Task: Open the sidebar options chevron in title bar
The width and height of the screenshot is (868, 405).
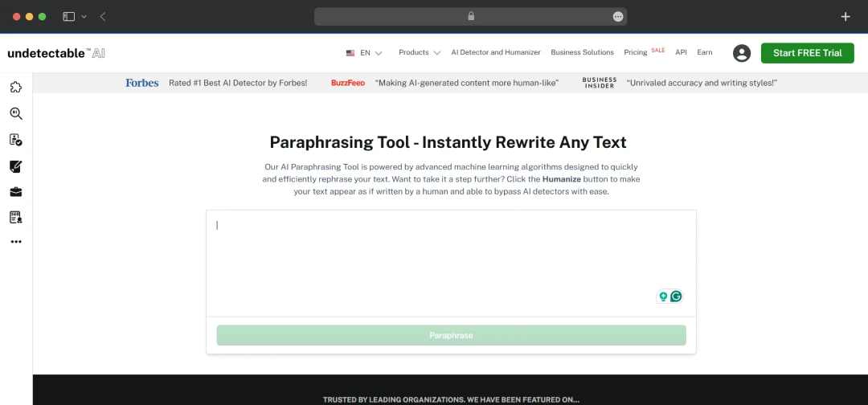Action: 84,17
